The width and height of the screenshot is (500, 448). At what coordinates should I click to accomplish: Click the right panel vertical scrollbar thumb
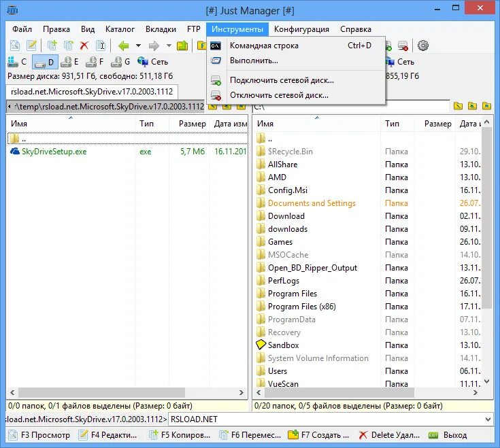[x=486, y=218]
